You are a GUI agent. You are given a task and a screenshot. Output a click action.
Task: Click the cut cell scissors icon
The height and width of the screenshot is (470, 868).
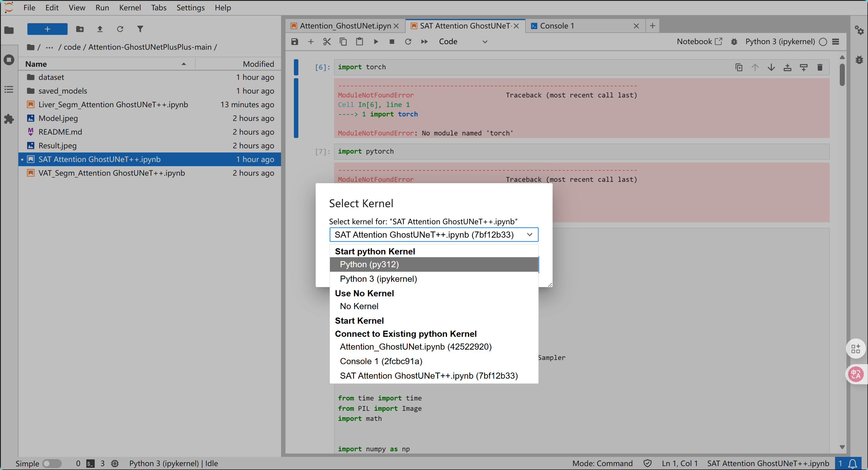pyautogui.click(x=327, y=41)
